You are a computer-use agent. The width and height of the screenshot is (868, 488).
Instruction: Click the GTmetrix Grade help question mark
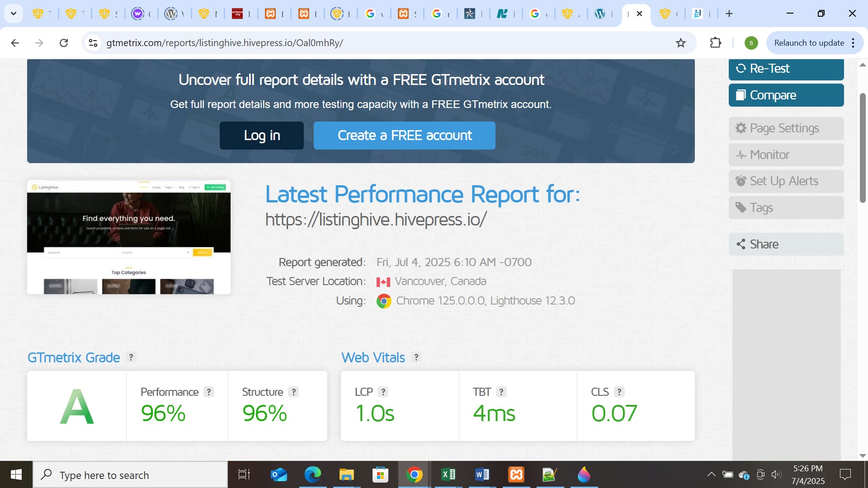(x=131, y=357)
